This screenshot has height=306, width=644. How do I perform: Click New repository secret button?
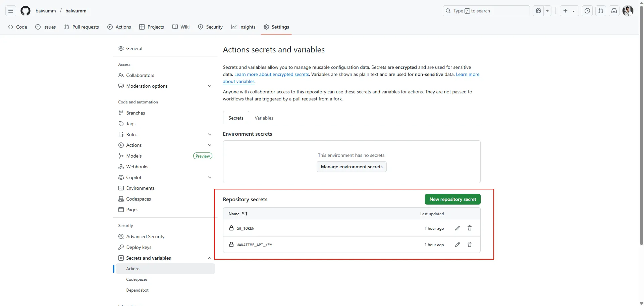(x=452, y=199)
